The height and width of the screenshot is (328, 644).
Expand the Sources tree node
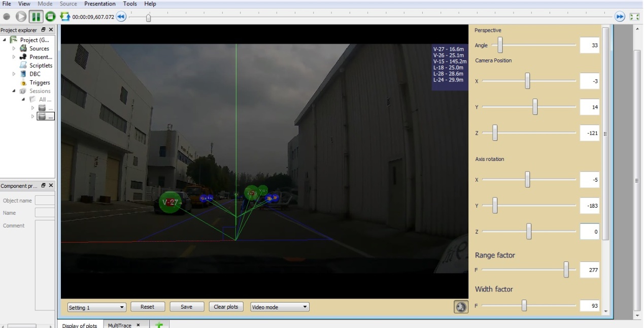(x=14, y=49)
